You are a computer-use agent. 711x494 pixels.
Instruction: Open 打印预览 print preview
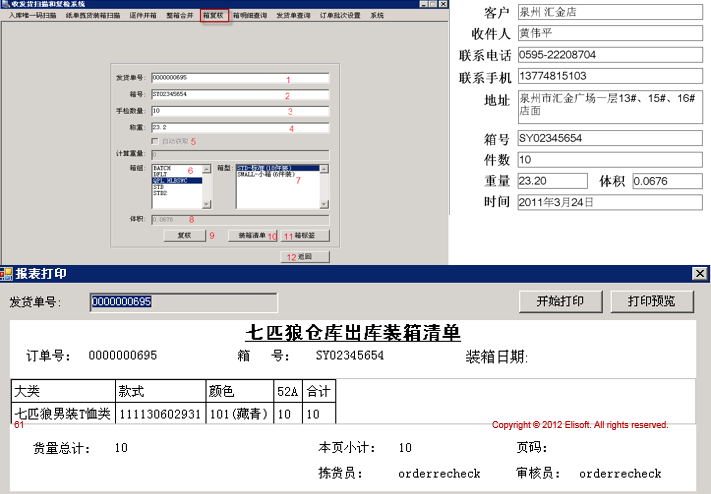pos(651,302)
